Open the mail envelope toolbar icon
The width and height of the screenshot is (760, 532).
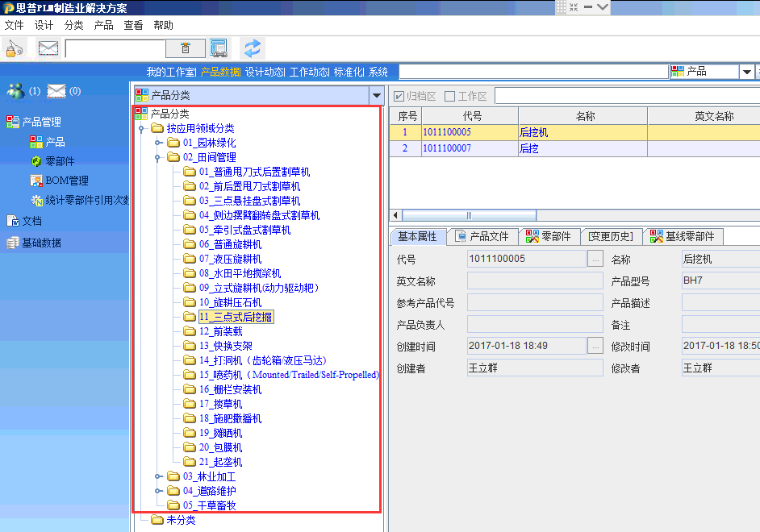[x=48, y=48]
